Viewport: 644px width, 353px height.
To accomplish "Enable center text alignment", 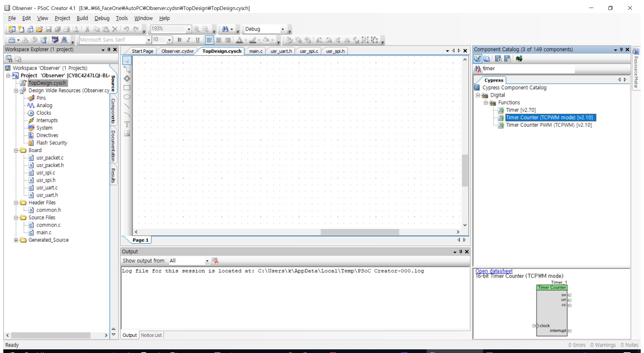I will tap(219, 40).
